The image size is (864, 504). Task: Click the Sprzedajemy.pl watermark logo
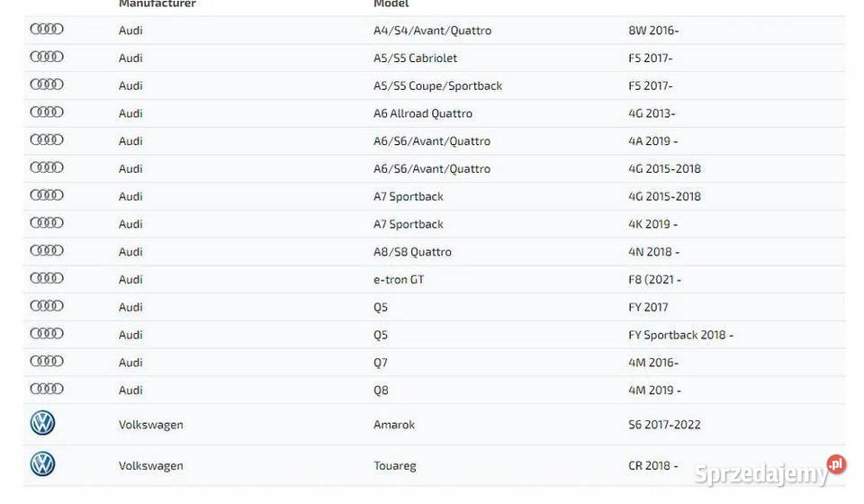769,472
